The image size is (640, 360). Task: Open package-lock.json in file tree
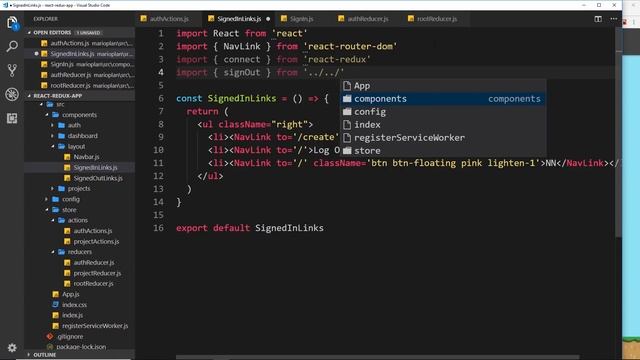(80, 347)
